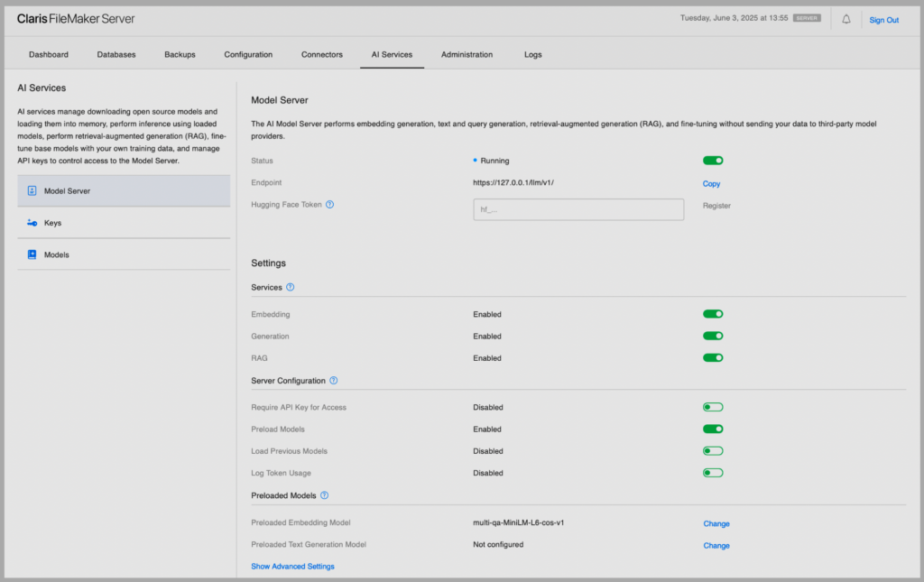
Task: Click the Preloaded Embedding Model label
Action: pyautogui.click(x=300, y=522)
